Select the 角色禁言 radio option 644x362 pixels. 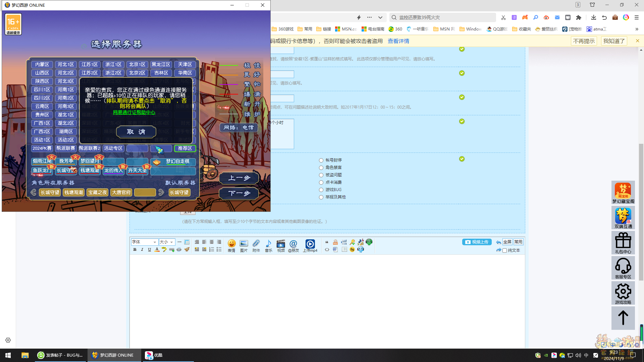coord(321,168)
